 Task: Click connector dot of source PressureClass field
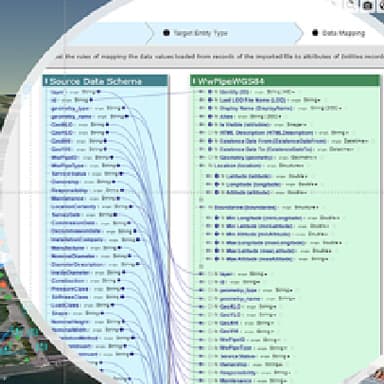[x=123, y=289]
